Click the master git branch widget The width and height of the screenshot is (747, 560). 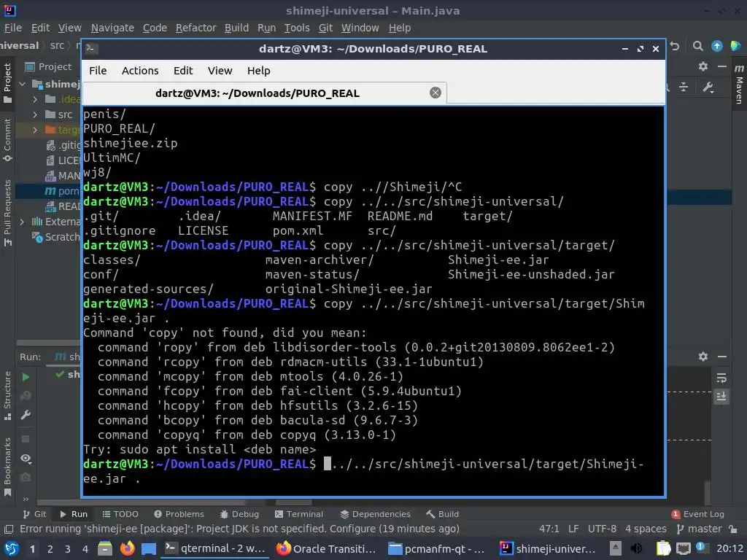click(x=700, y=529)
